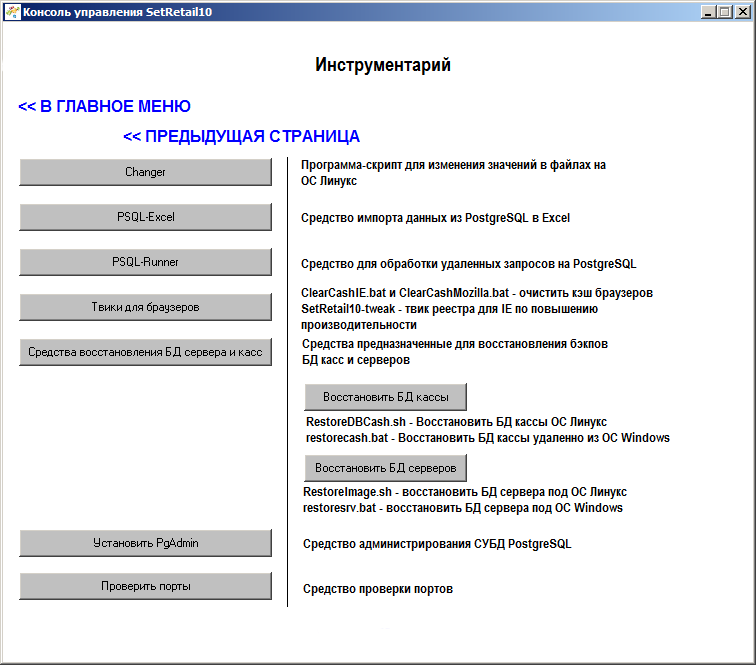Click the 'ClearCashIE.bat и ClearCashMozilla.bat' line
The image size is (756, 665).
pyautogui.click(x=477, y=293)
